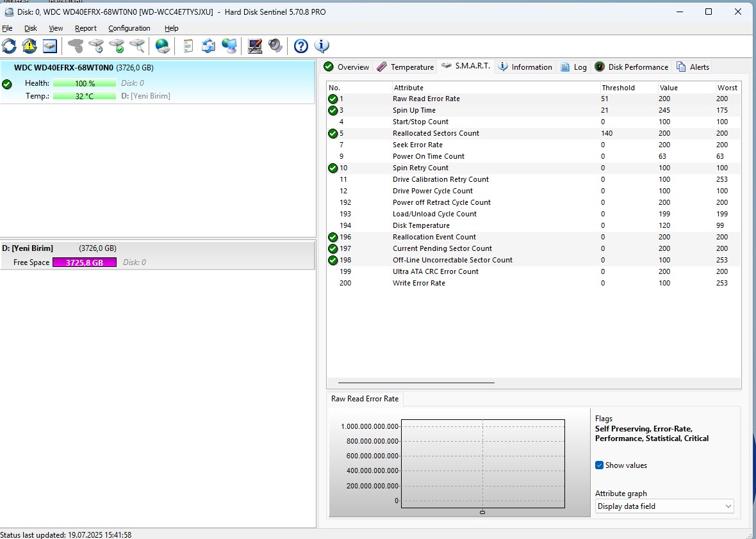756x539 pixels.
Task: Switch to the Overview tab
Action: point(347,67)
